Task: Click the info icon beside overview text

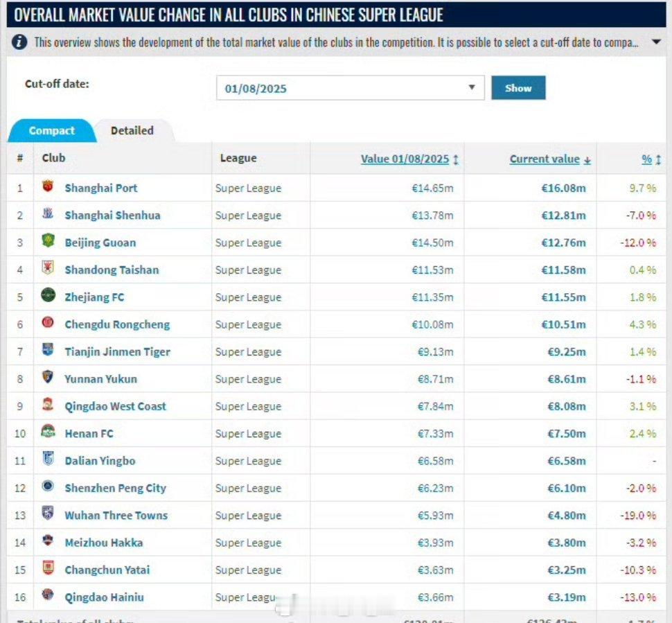Action: point(19,42)
